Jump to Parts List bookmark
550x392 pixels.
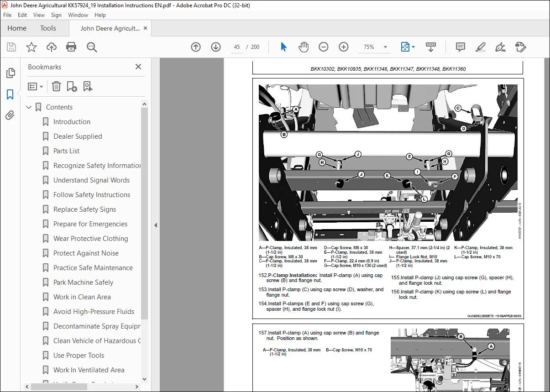click(66, 151)
